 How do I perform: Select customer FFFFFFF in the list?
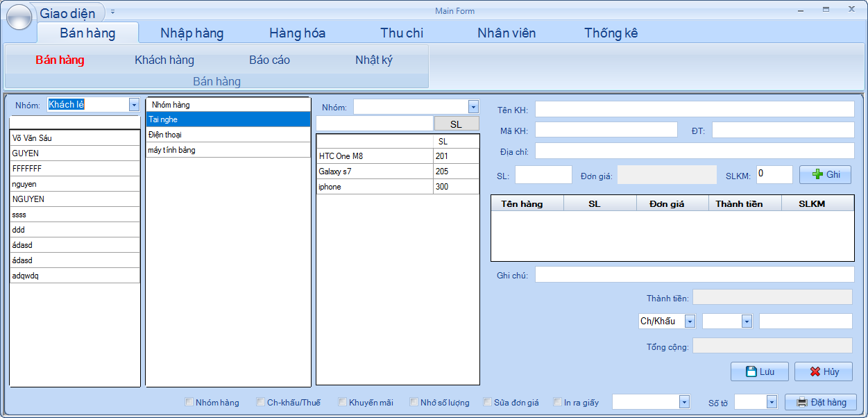click(x=75, y=168)
